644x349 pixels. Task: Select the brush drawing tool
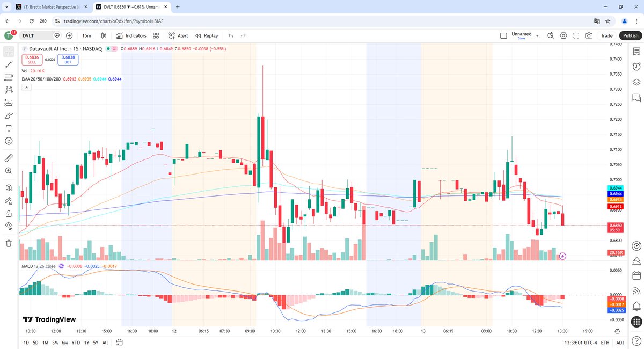pos(9,115)
